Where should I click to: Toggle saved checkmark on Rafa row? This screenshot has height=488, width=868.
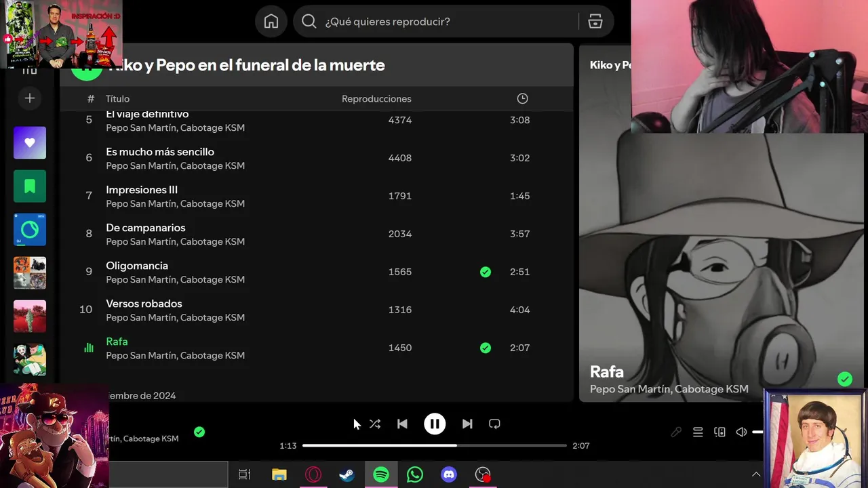point(486,348)
